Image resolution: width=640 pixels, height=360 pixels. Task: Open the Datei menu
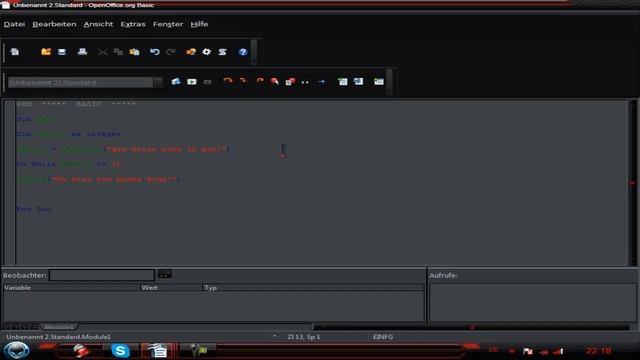[x=14, y=24]
